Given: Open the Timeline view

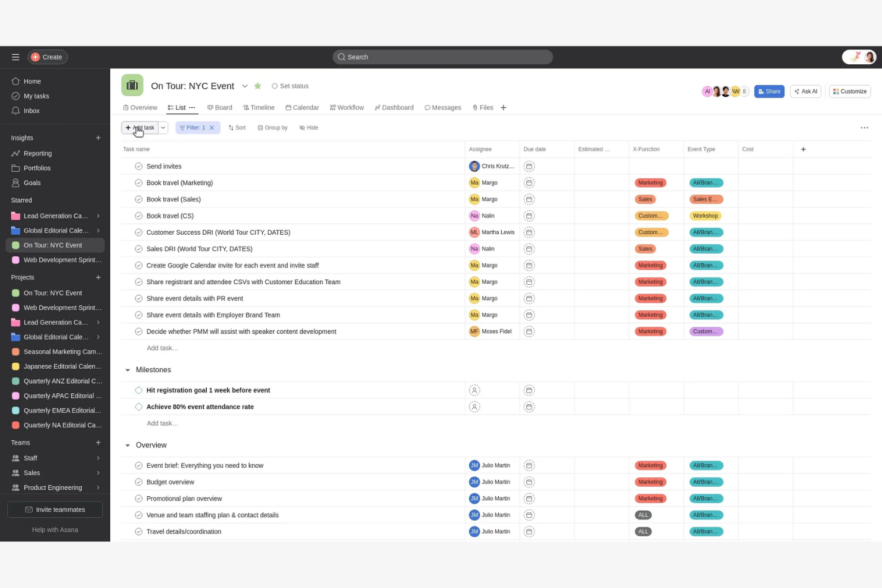Looking at the screenshot, I should click(259, 107).
